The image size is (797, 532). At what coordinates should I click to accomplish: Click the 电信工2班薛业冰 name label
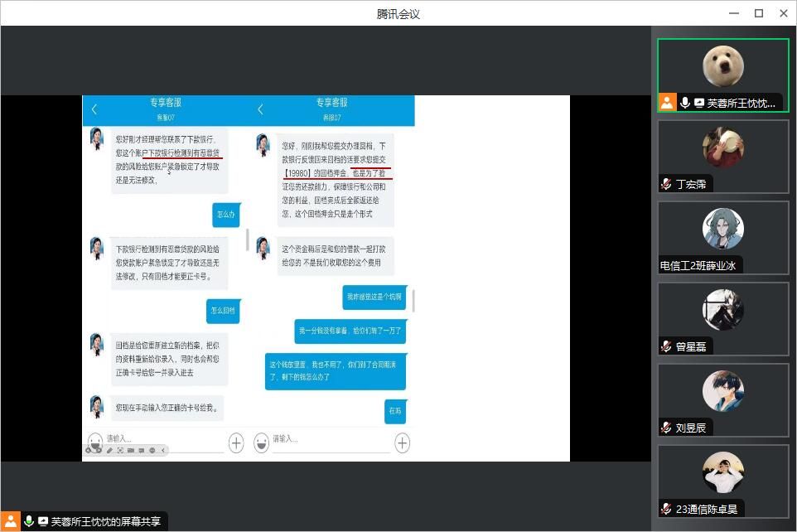(698, 265)
